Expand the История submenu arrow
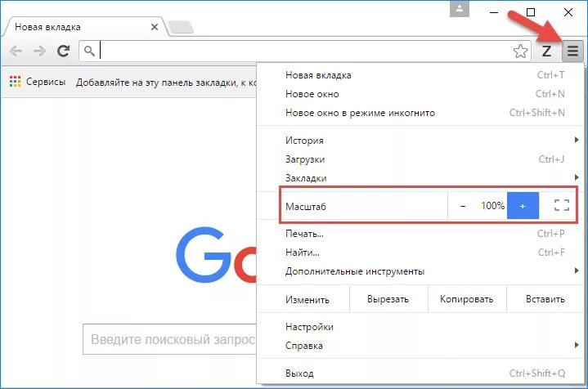 (577, 140)
